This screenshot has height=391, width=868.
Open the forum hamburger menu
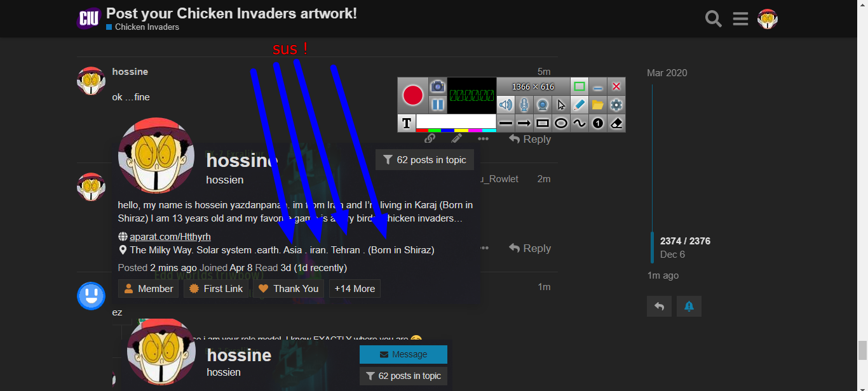(740, 19)
